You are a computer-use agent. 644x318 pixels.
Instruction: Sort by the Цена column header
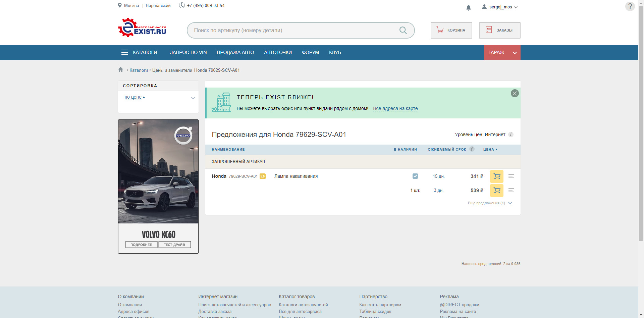click(490, 149)
